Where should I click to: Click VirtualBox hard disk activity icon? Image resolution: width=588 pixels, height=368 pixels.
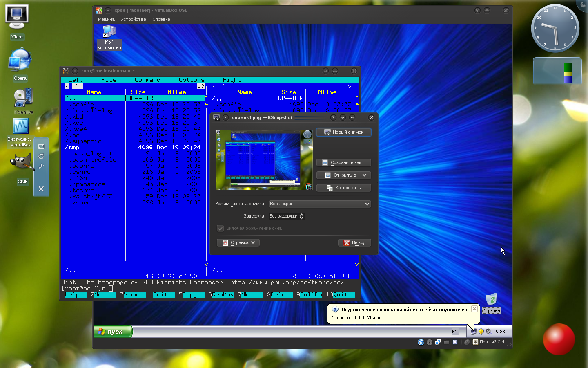click(x=421, y=342)
